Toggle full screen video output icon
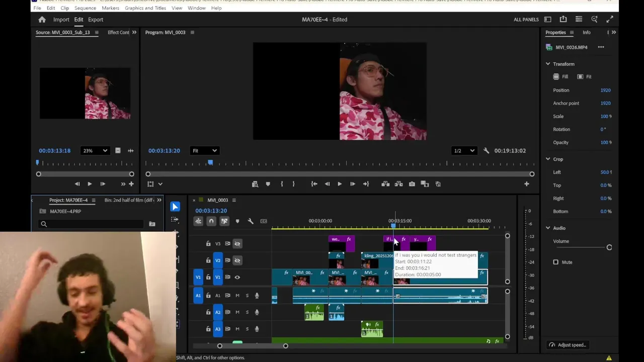This screenshot has width=644, height=362. (610, 20)
